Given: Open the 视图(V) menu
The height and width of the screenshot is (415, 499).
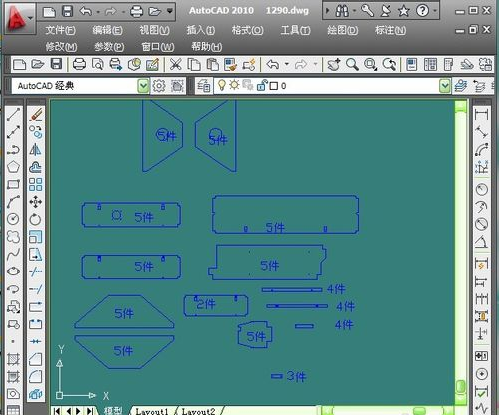Looking at the screenshot, I should (154, 30).
